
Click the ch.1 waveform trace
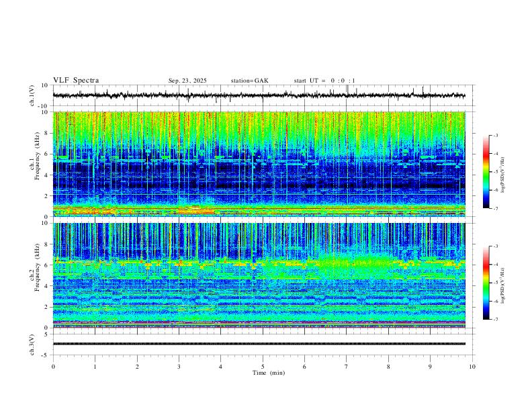click(259, 95)
